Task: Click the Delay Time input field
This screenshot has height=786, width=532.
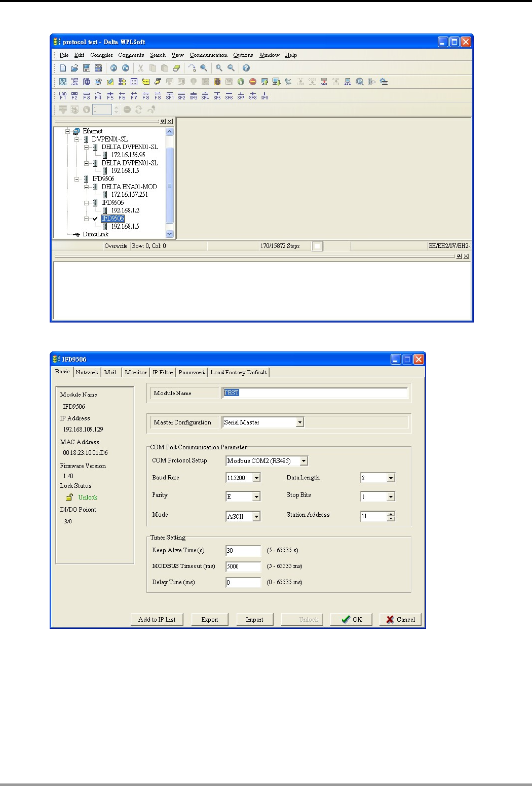Action: pos(243,583)
